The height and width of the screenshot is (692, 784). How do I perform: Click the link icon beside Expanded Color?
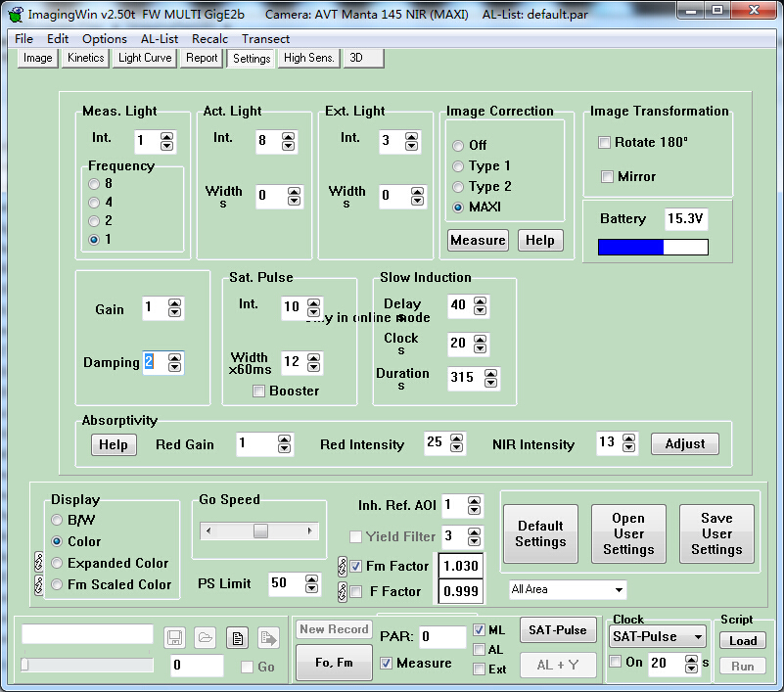(x=39, y=563)
